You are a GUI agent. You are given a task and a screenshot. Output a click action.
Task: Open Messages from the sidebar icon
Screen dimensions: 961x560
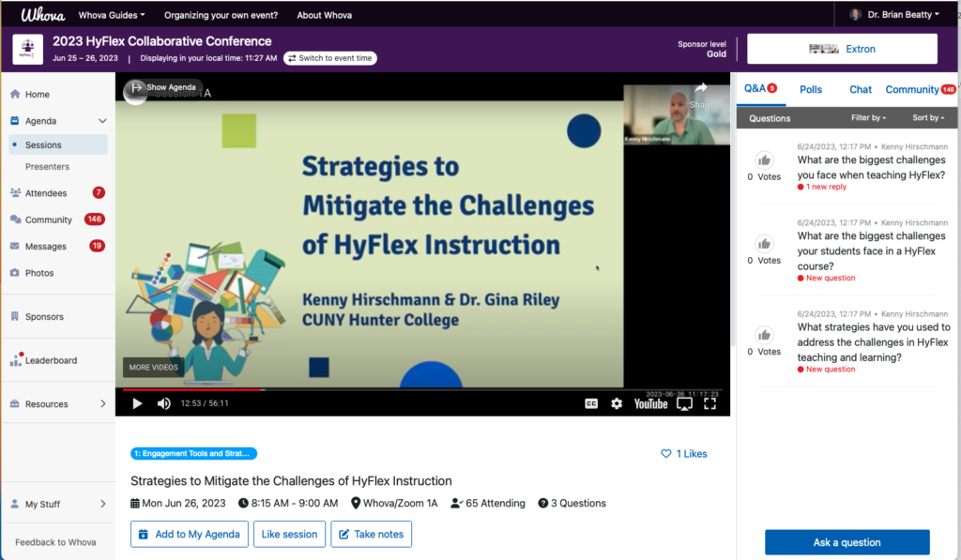(17, 246)
